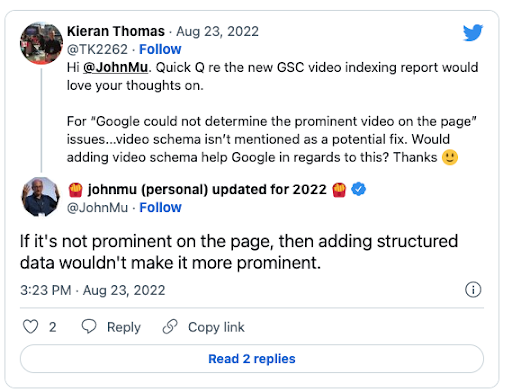
Task: Click the blue verified checkmark badge
Action: pyautogui.click(x=359, y=189)
